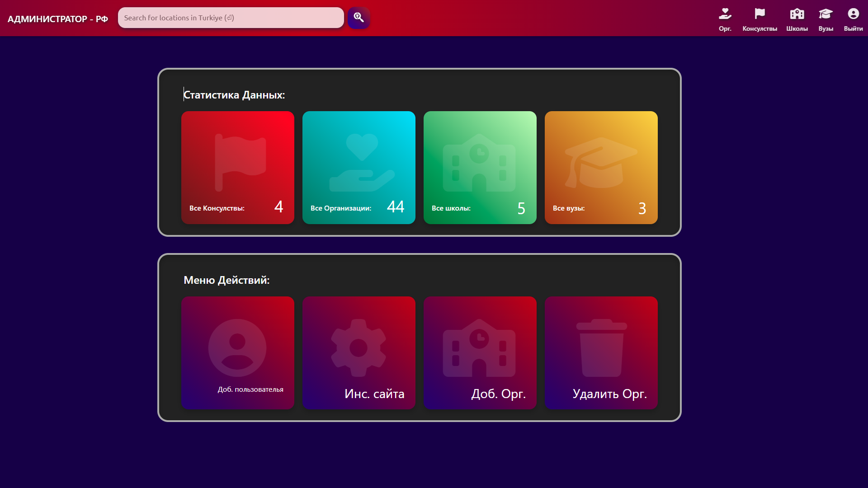Screen dimensions: 868x488
Task: Click the Школы nav label
Action: click(x=797, y=29)
